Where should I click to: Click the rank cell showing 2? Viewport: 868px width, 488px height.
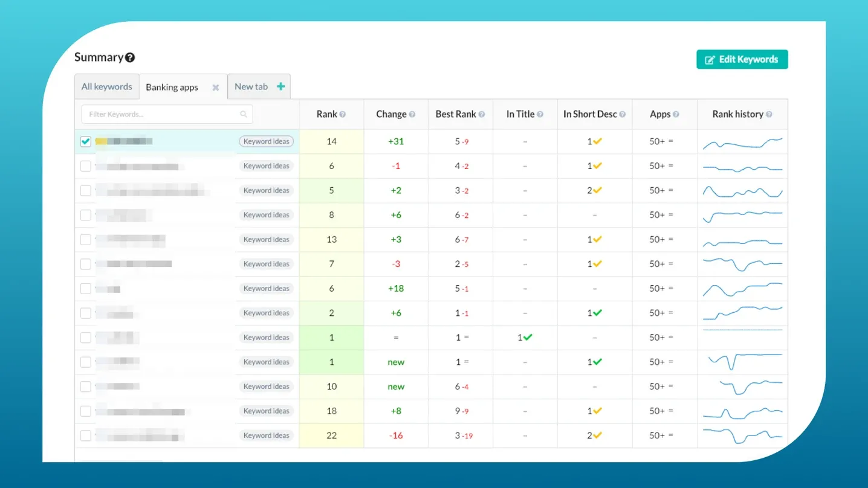coord(331,313)
